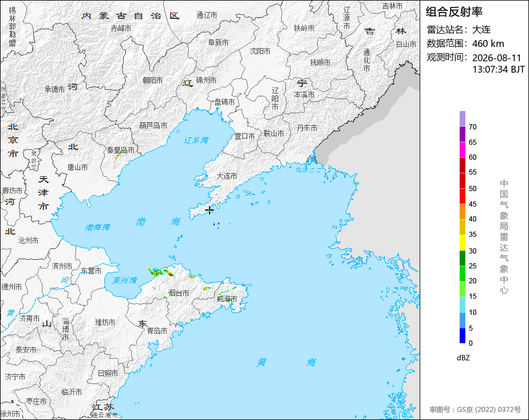
Task: Click the 烟台市 city label
Action: click(179, 293)
